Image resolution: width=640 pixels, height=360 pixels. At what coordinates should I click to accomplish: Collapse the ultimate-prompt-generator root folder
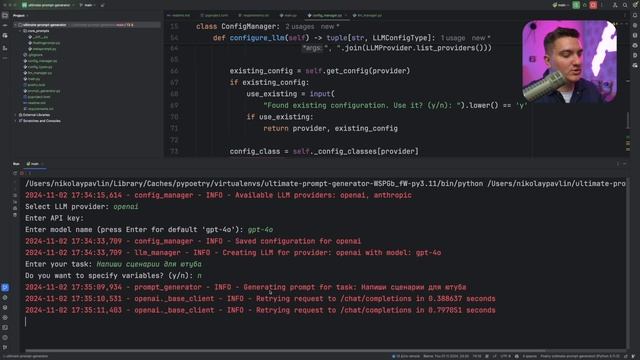(16, 25)
